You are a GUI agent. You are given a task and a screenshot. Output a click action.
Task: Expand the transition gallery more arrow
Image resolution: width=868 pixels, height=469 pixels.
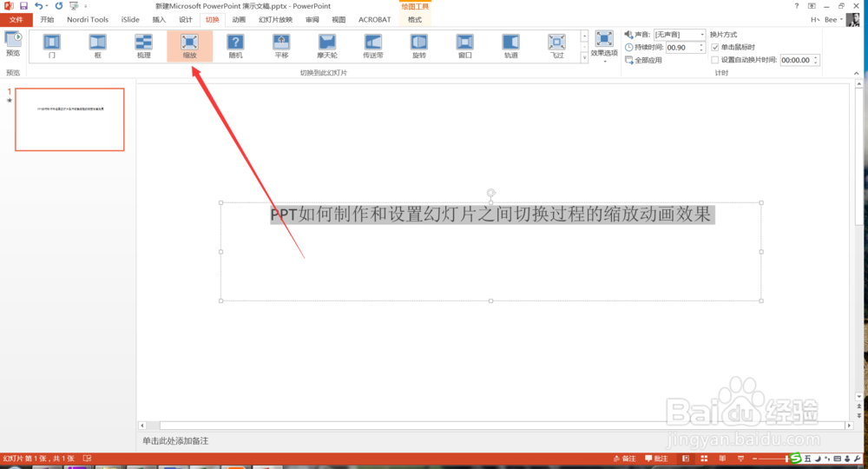point(584,57)
